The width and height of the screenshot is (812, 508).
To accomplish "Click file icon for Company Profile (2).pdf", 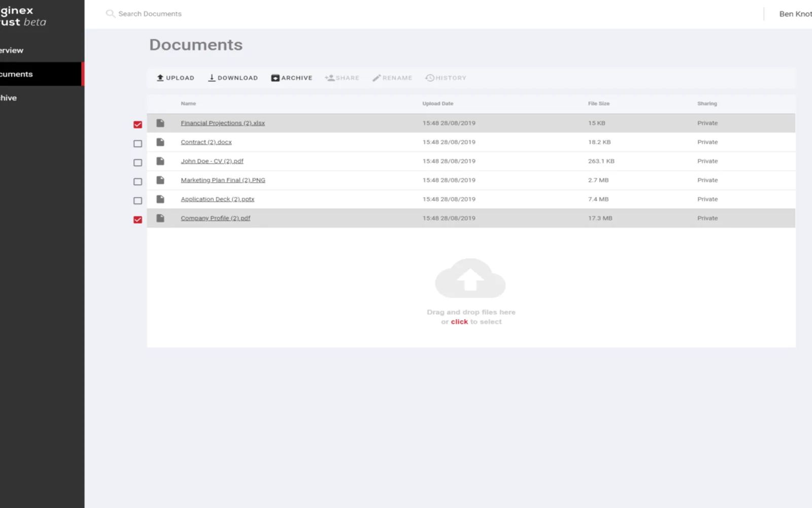I will pos(160,218).
